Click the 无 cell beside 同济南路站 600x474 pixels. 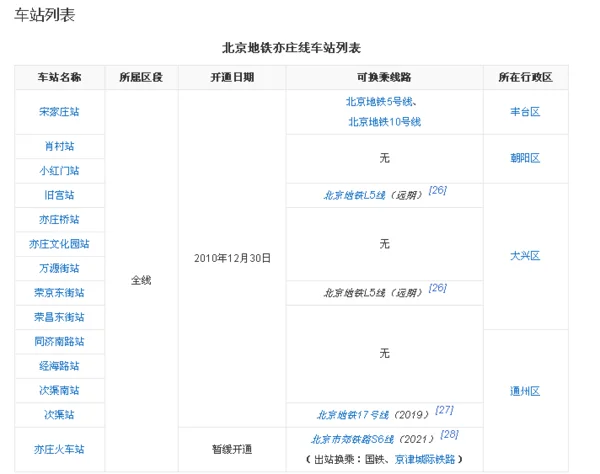click(384, 353)
